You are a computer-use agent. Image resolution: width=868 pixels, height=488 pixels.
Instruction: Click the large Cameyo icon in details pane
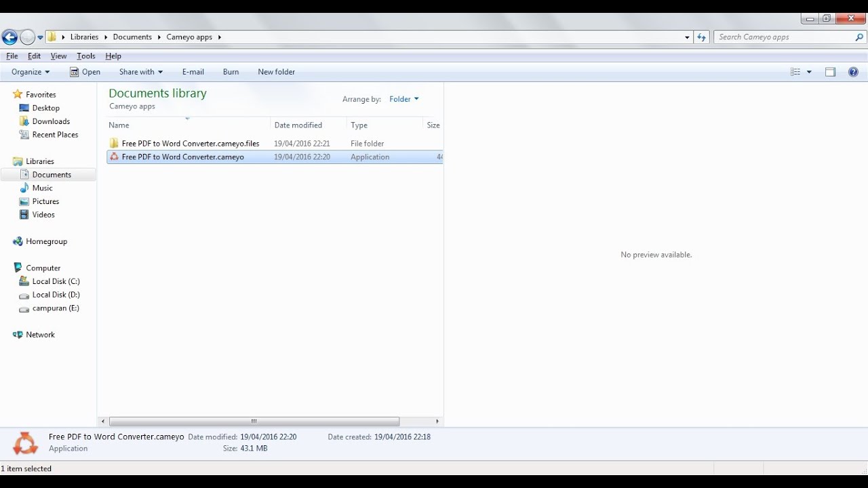click(x=25, y=443)
